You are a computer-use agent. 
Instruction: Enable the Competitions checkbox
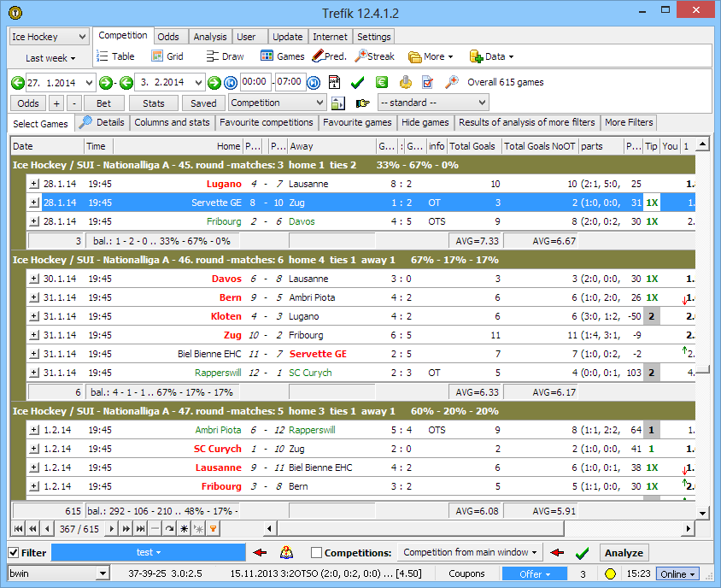[x=317, y=553]
